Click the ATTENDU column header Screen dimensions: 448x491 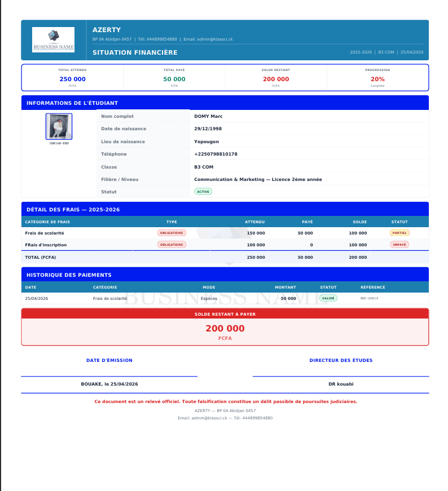(x=255, y=222)
